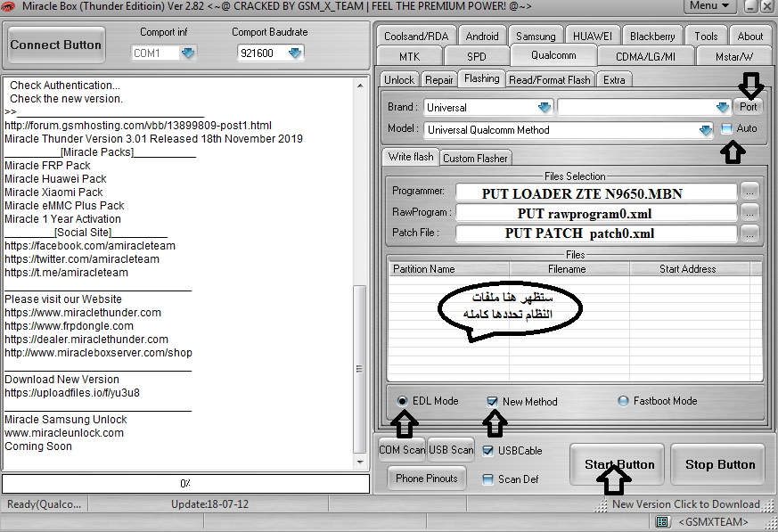The image size is (778, 532).
Task: Select EDL Mode radio button
Action: (x=402, y=401)
